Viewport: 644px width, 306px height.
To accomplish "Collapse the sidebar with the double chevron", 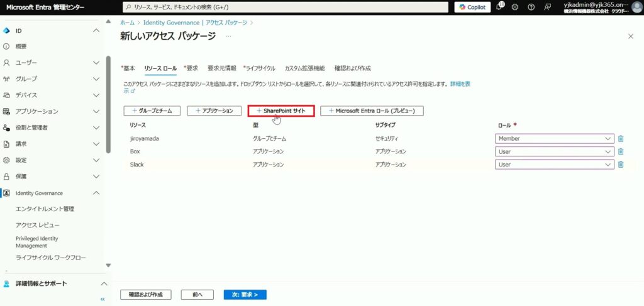I will (103, 300).
